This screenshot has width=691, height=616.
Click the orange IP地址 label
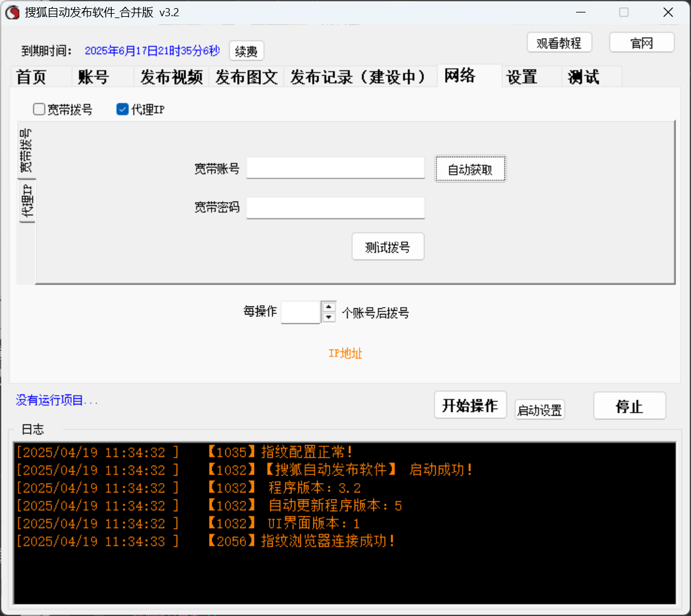[x=346, y=353]
